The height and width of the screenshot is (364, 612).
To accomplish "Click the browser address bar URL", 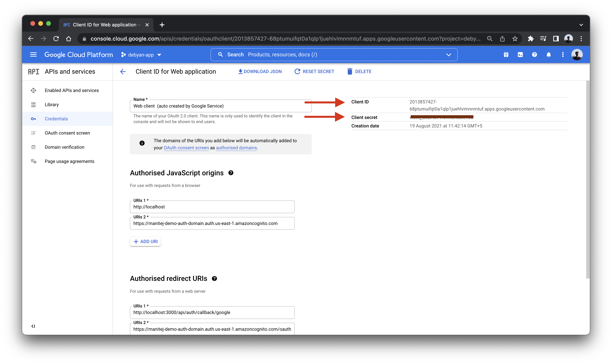I will pos(285,39).
